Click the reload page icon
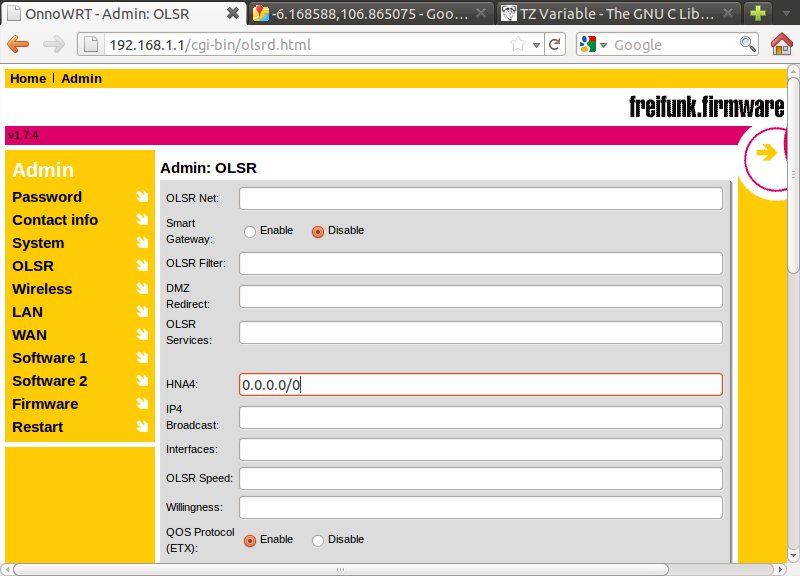The width and height of the screenshot is (800, 576). coord(556,44)
